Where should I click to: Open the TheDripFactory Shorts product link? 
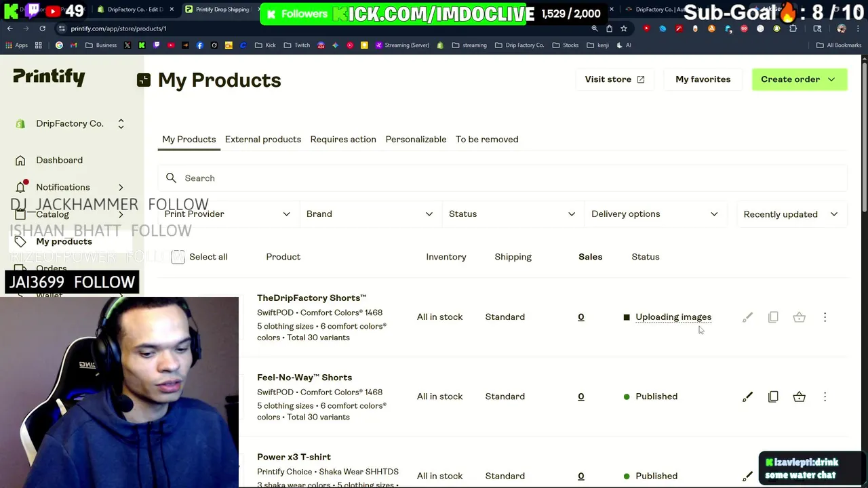(312, 298)
